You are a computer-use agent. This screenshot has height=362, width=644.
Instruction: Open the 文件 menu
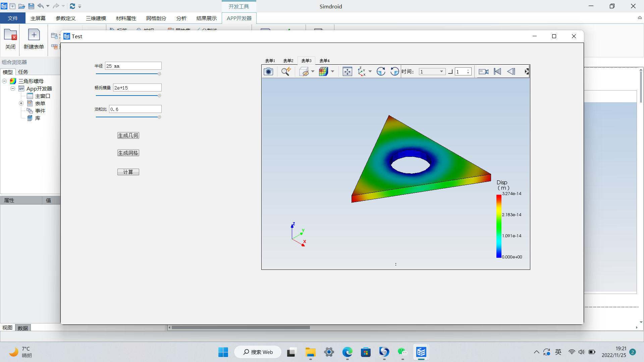pyautogui.click(x=13, y=18)
